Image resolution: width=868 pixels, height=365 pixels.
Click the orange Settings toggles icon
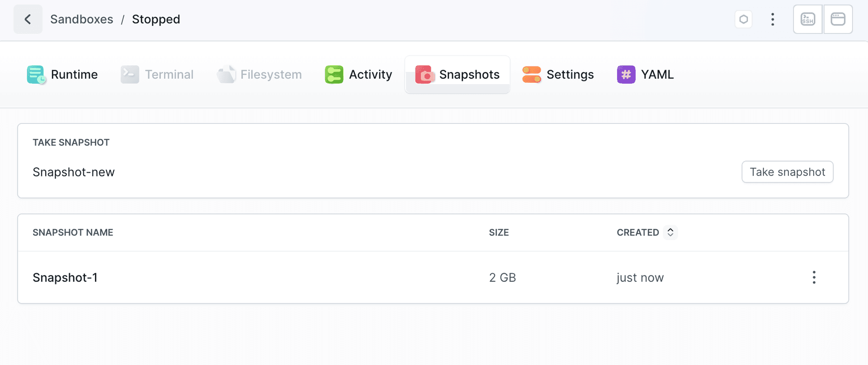tap(532, 75)
